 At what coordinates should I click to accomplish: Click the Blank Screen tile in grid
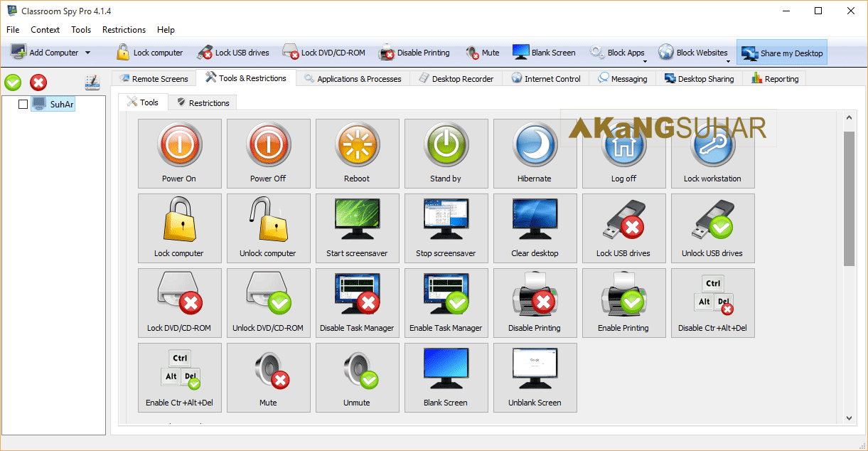tap(446, 377)
